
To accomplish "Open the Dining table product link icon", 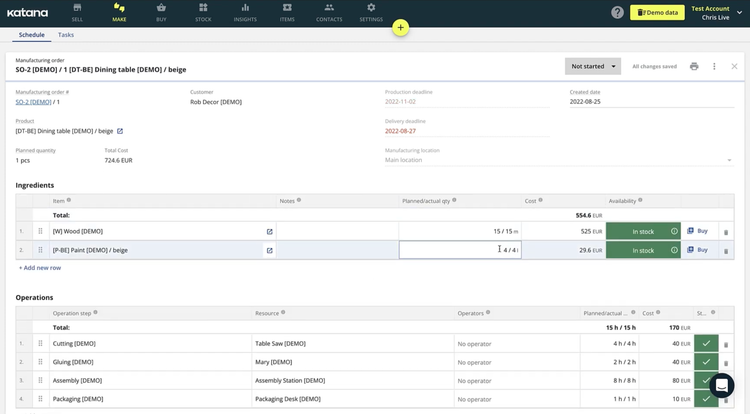I will click(x=120, y=131).
